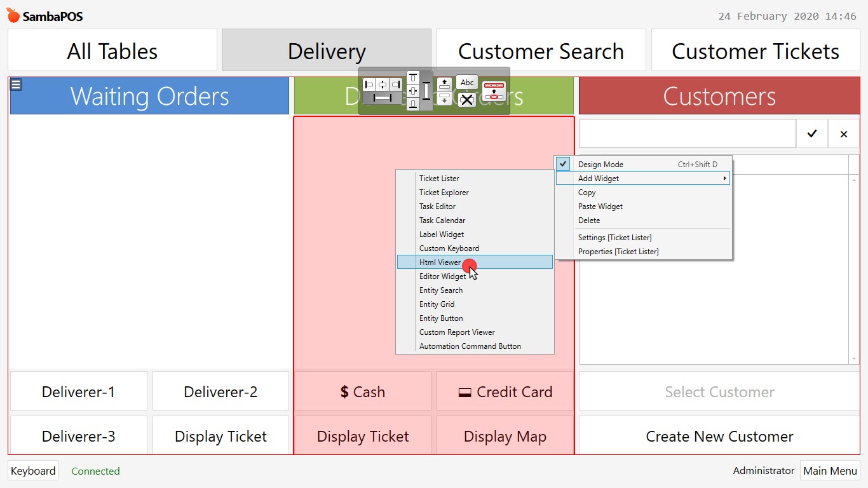Choose Custom Report Viewer widget type
Viewport: 868px width, 488px height.
456,332
